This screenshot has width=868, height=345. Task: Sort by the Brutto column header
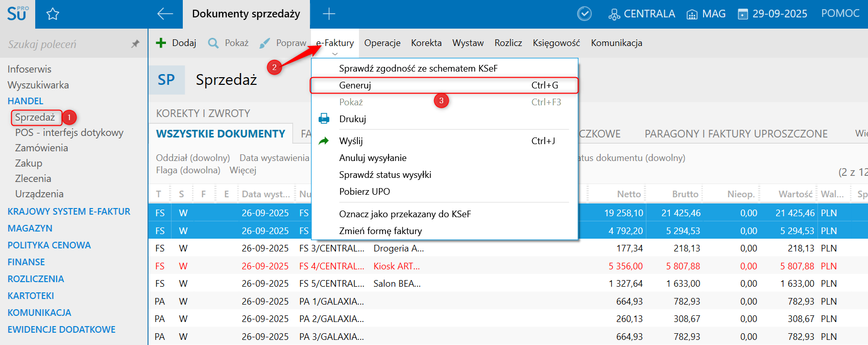click(685, 194)
